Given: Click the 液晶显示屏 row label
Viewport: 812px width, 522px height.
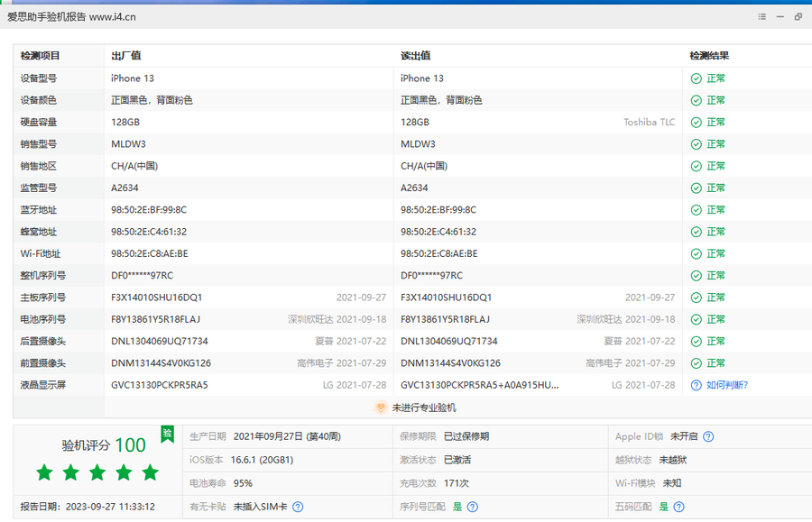Looking at the screenshot, I should click(x=43, y=385).
